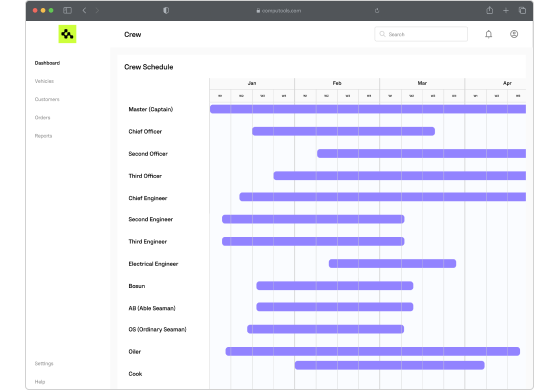The width and height of the screenshot is (560, 390).
Task: Click the Second Engineer row label
Action: 151,219
